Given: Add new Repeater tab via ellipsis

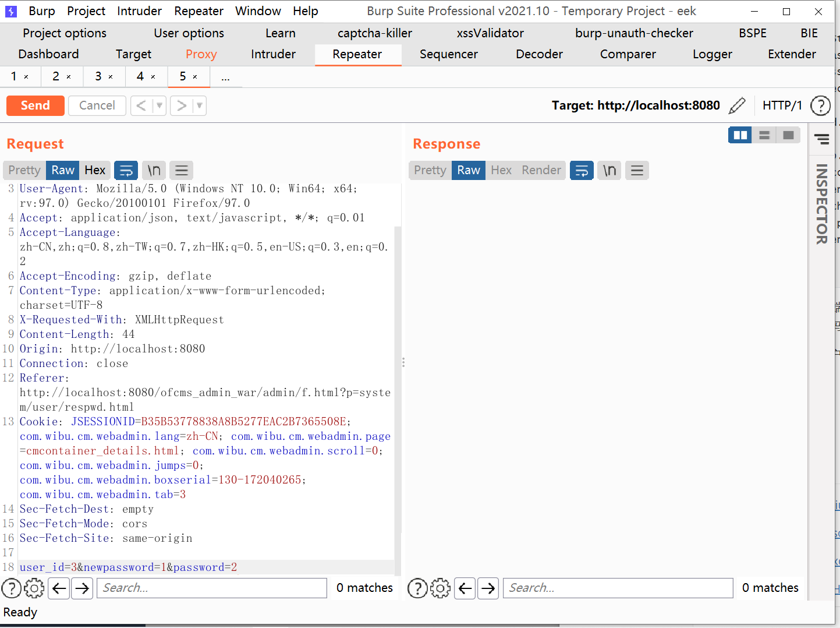Looking at the screenshot, I should coord(225,77).
